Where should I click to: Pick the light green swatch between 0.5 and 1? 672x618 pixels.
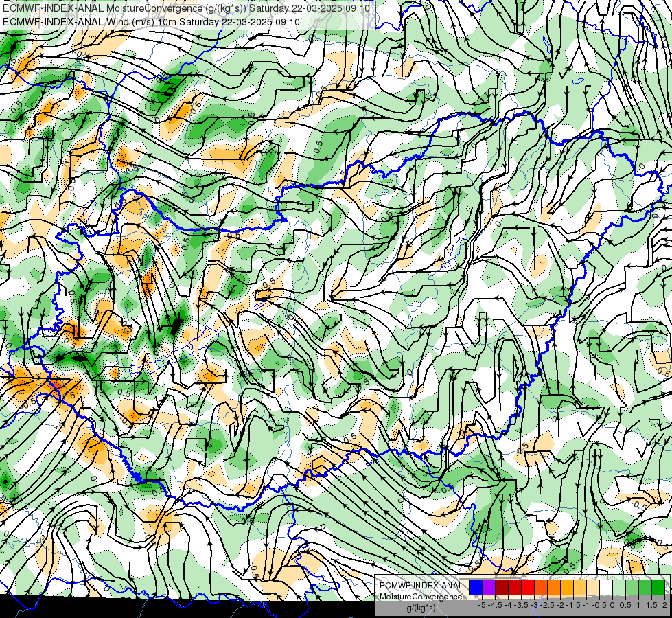click(x=632, y=587)
